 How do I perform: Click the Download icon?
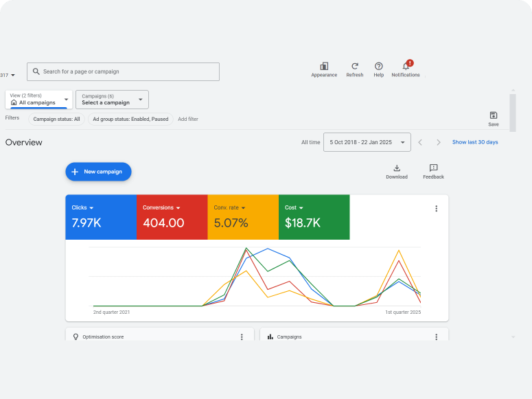(396, 168)
